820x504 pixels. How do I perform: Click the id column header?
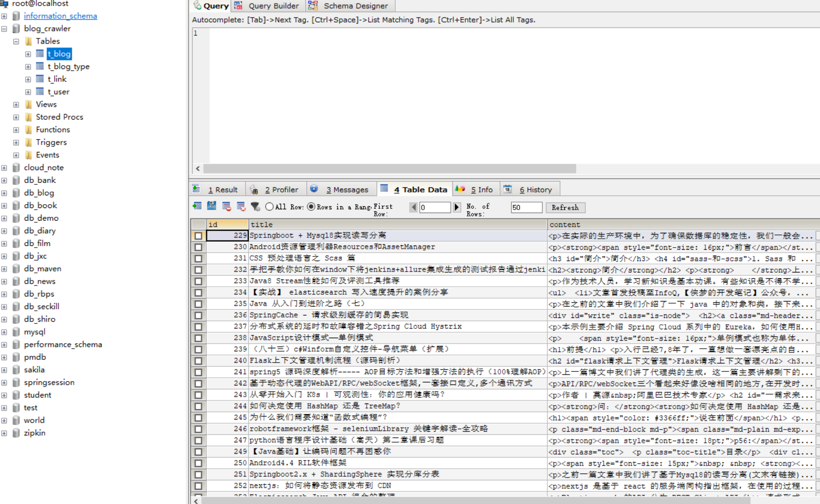point(227,224)
